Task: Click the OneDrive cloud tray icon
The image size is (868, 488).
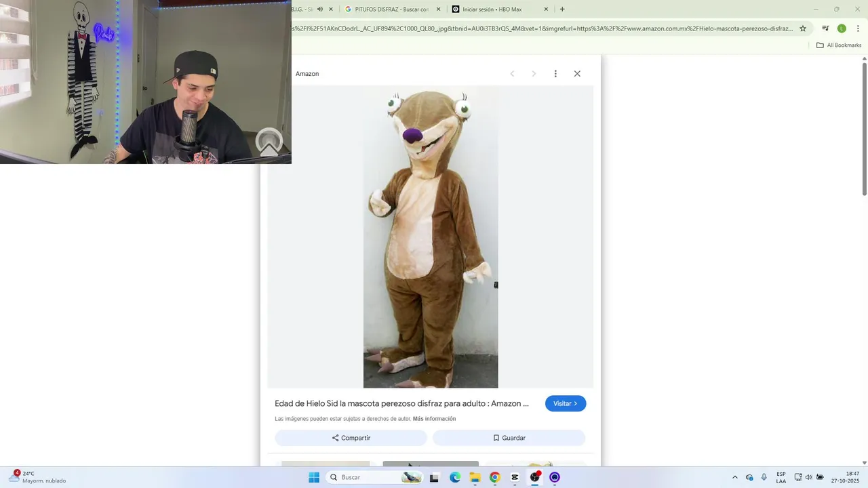Action: pyautogui.click(x=749, y=477)
